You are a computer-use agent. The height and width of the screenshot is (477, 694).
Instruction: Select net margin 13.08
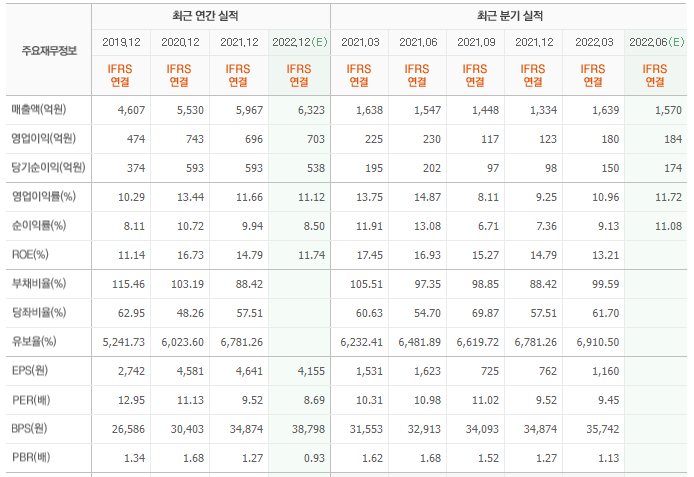click(428, 226)
